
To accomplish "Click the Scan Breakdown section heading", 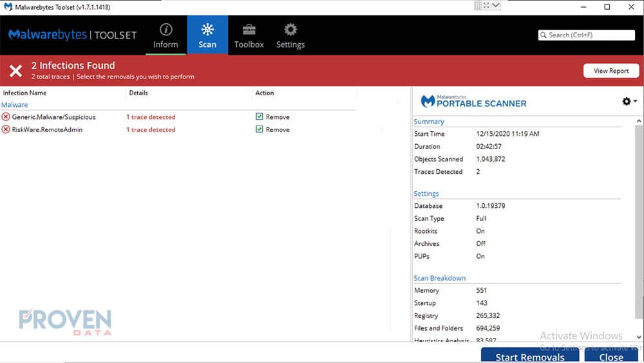I will tap(439, 278).
